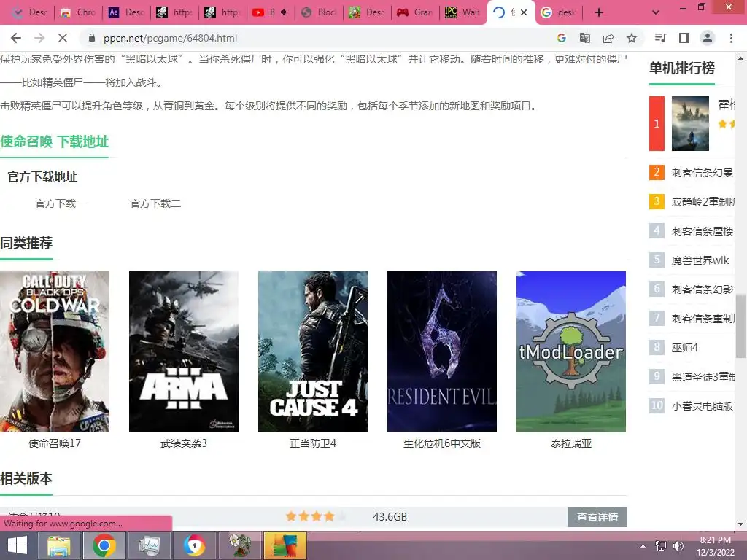747x560 pixels.
Task: Open rank 8 巫师4 entry
Action: pyautogui.click(x=685, y=348)
